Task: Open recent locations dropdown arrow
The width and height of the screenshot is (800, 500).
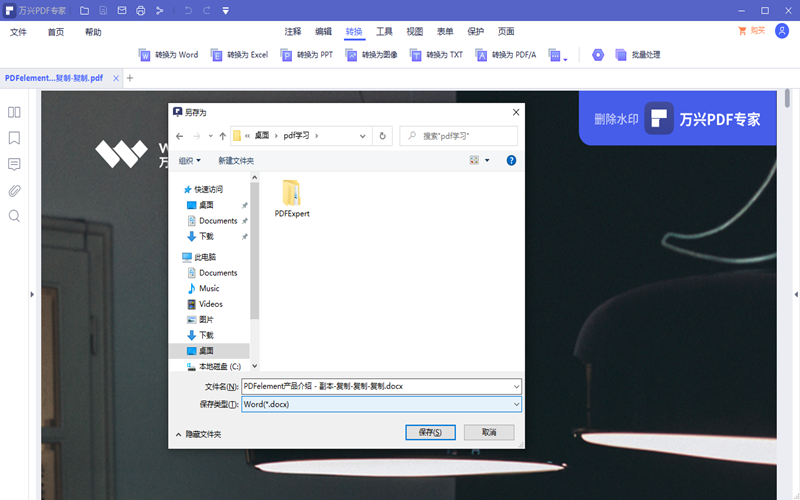Action: 210,136
